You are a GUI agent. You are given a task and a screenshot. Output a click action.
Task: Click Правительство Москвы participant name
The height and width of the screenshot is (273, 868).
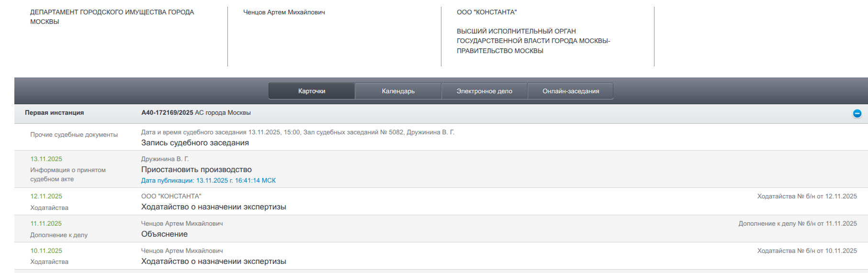point(533,41)
